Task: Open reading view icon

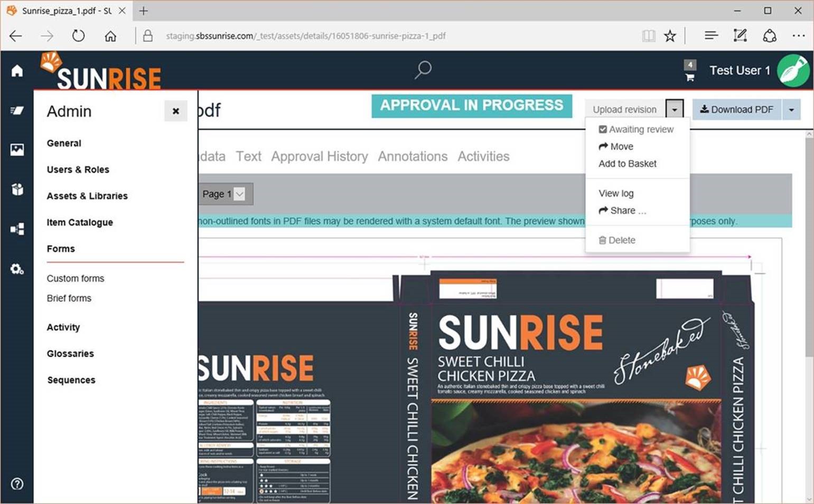Action: click(x=649, y=36)
